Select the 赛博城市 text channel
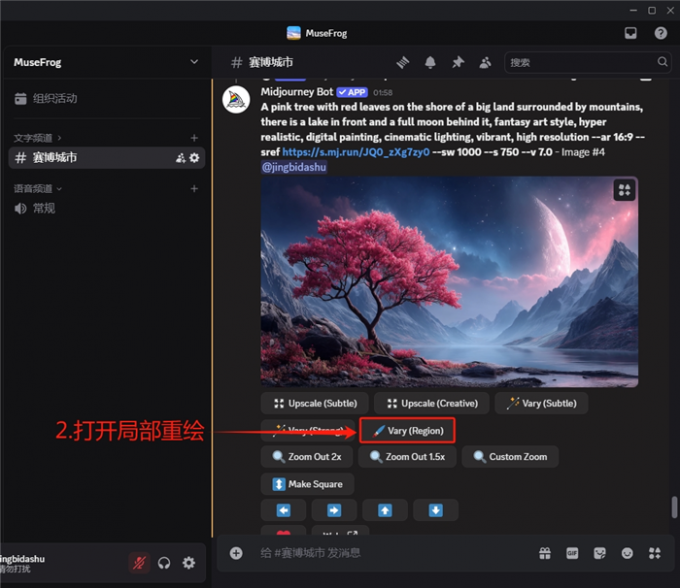 coord(107,158)
